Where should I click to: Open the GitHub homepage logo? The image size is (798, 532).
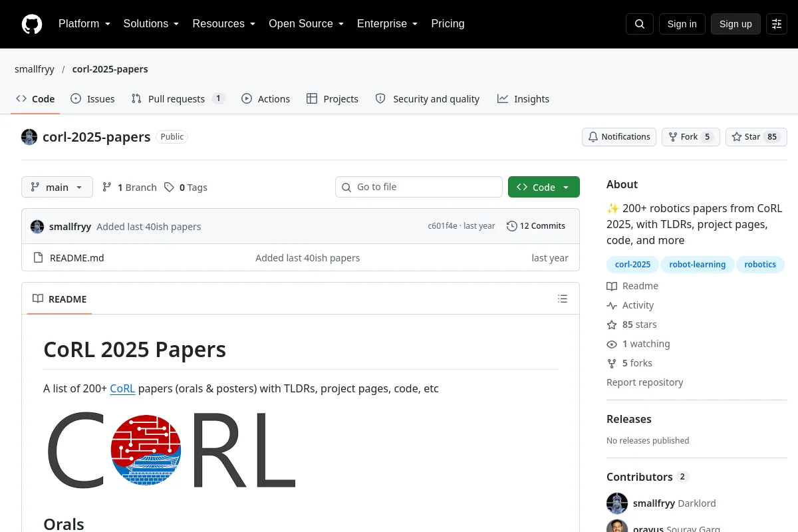click(32, 24)
